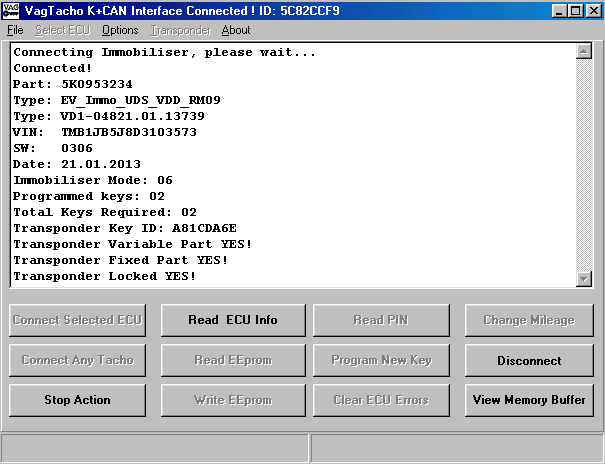The height and width of the screenshot is (464, 605).
Task: Click the log scrollbar up arrow
Action: click(x=584, y=51)
